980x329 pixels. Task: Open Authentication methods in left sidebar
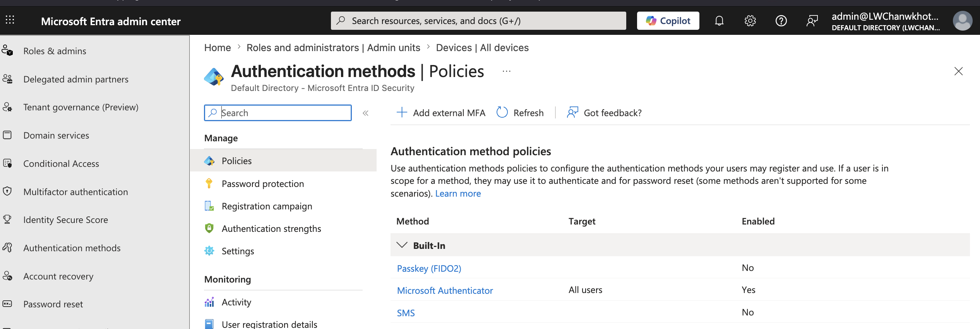pos(72,248)
